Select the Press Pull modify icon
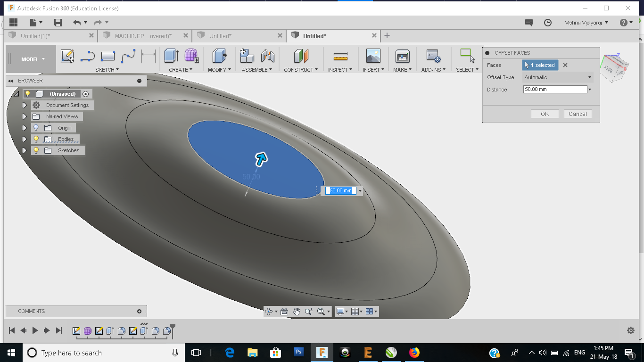644x362 pixels. 219,56
